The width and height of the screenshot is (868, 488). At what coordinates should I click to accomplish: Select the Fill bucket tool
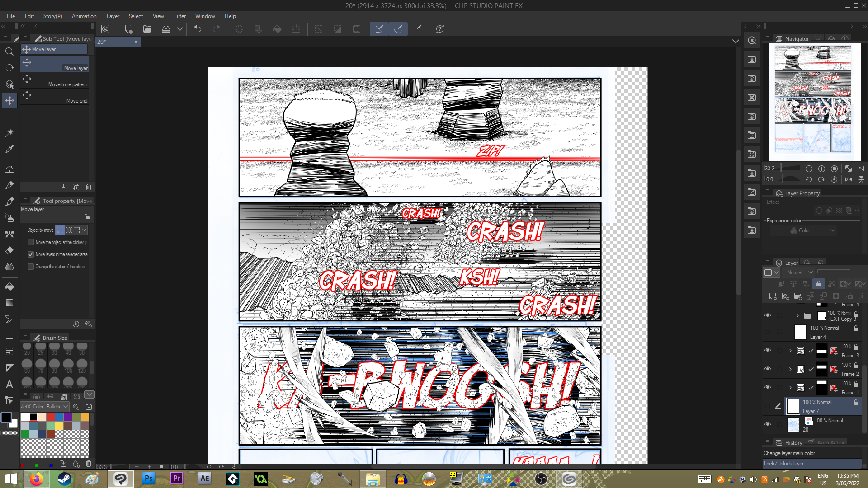click(9, 286)
